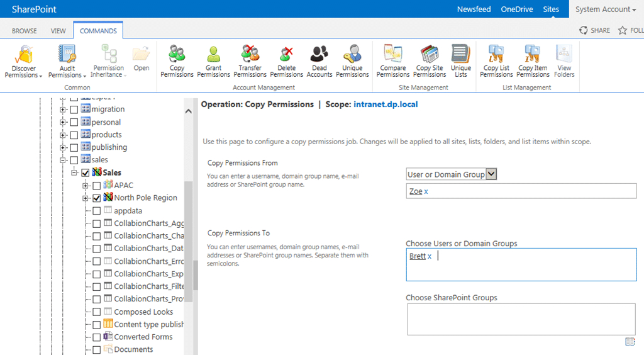
Task: Open OneDrive from top bar
Action: coord(517,9)
